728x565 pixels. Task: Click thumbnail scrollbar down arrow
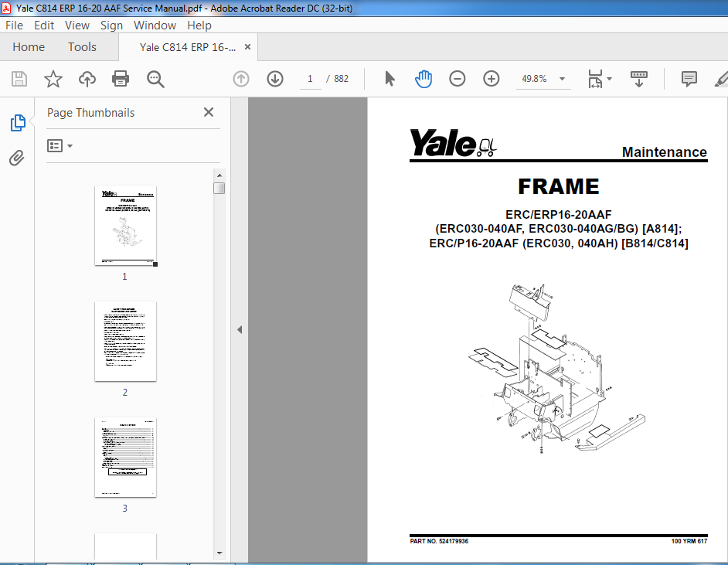tap(219, 553)
